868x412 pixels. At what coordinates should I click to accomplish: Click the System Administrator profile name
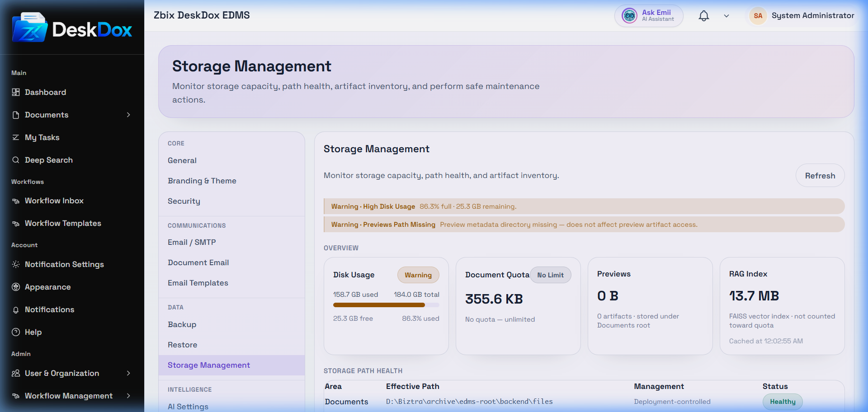coord(813,16)
